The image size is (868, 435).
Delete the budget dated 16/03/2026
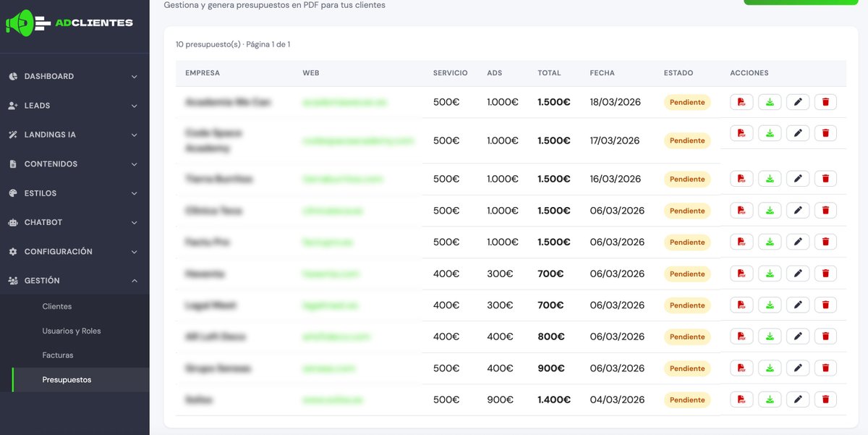[825, 179]
